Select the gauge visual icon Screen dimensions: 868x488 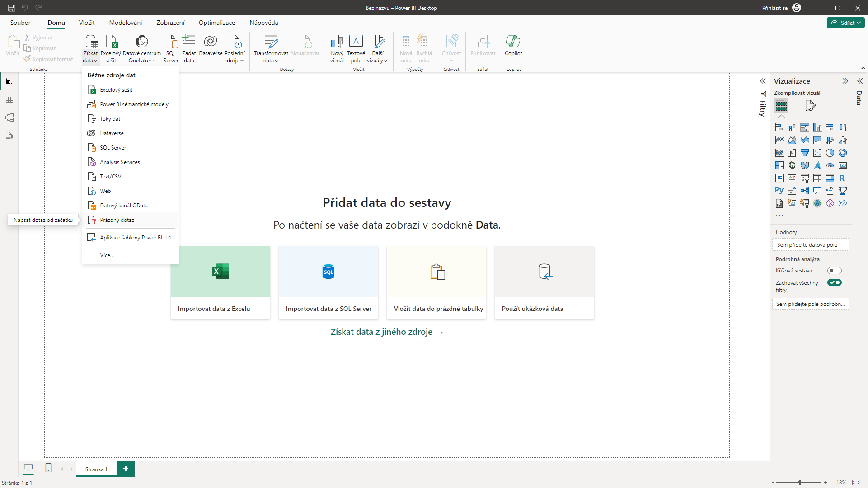(830, 165)
